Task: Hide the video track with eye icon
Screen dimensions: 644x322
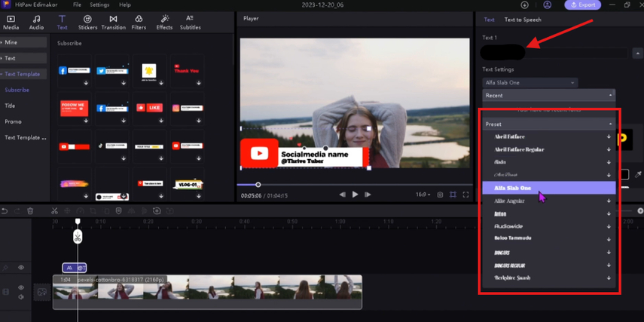Action: (21, 287)
